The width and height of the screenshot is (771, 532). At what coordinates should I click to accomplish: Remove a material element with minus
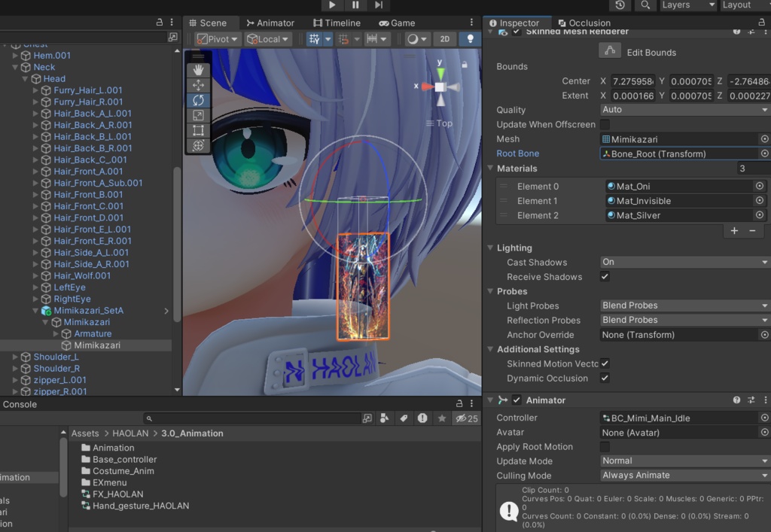752,231
